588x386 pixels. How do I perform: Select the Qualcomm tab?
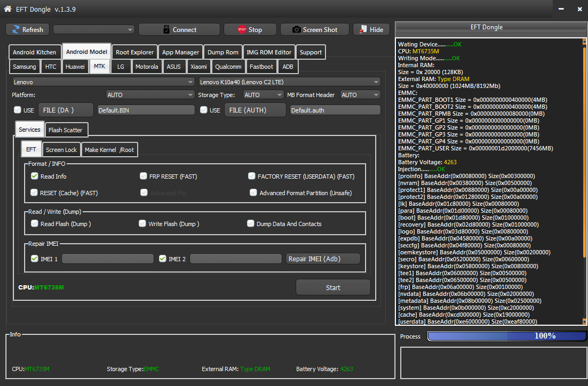(x=228, y=67)
